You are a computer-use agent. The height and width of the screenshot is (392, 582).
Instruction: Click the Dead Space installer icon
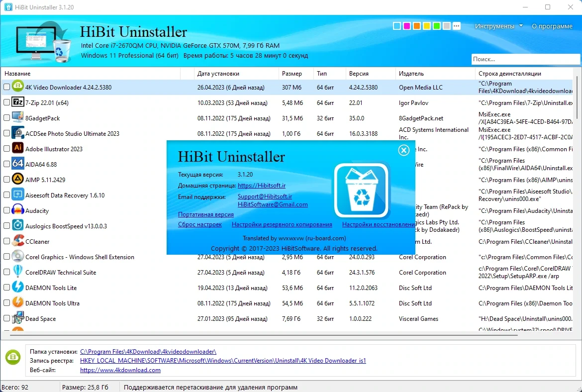point(17,318)
